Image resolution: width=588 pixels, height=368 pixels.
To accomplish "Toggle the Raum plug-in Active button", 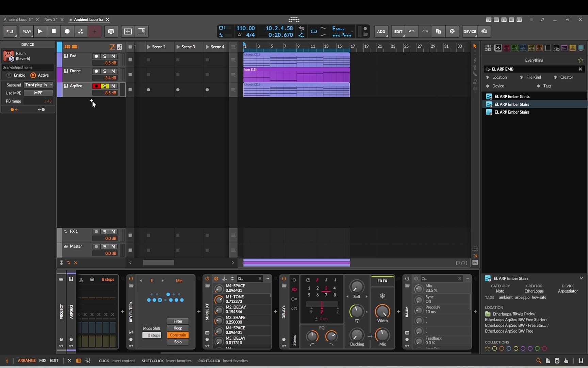I will pos(33,75).
